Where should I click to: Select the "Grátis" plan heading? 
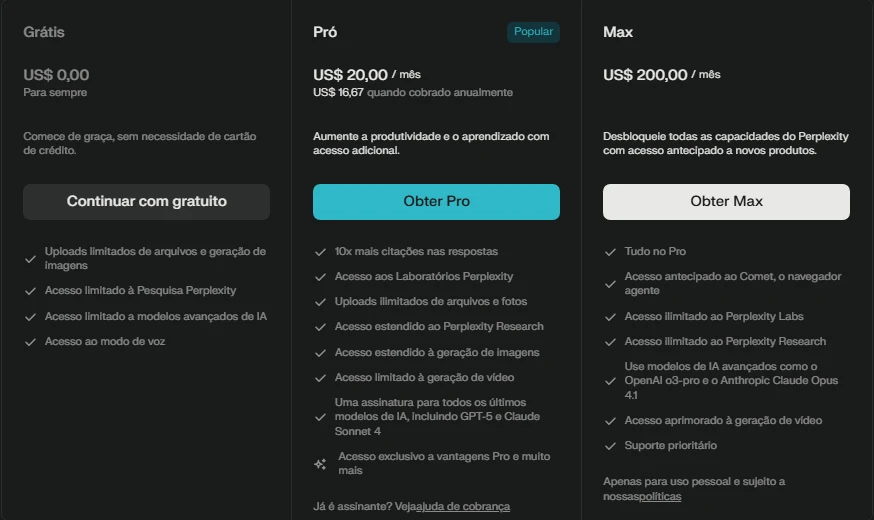pos(44,32)
